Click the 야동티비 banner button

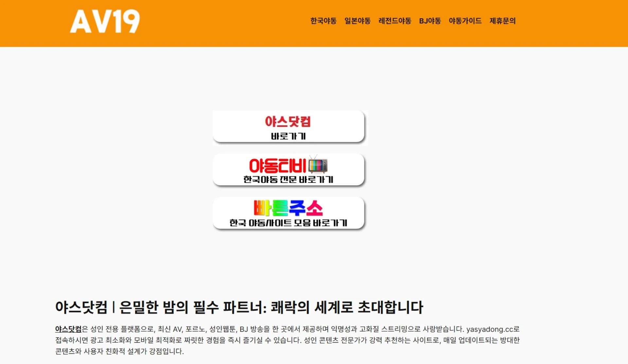coord(288,170)
